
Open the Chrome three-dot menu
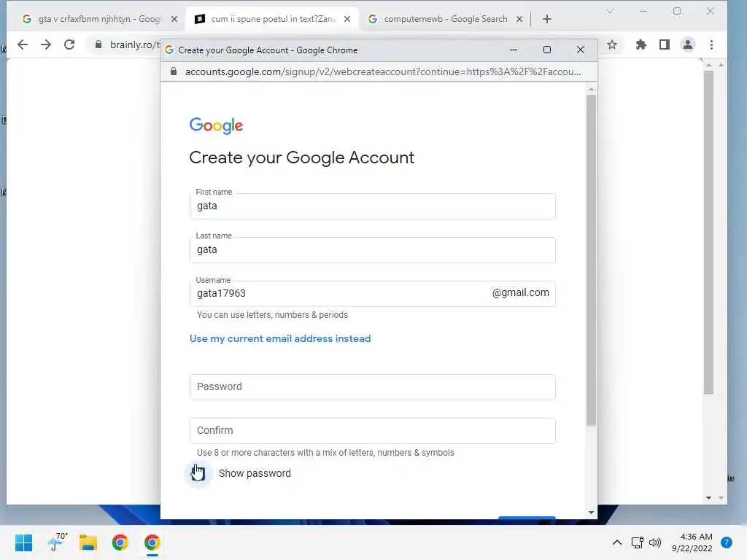tap(712, 44)
